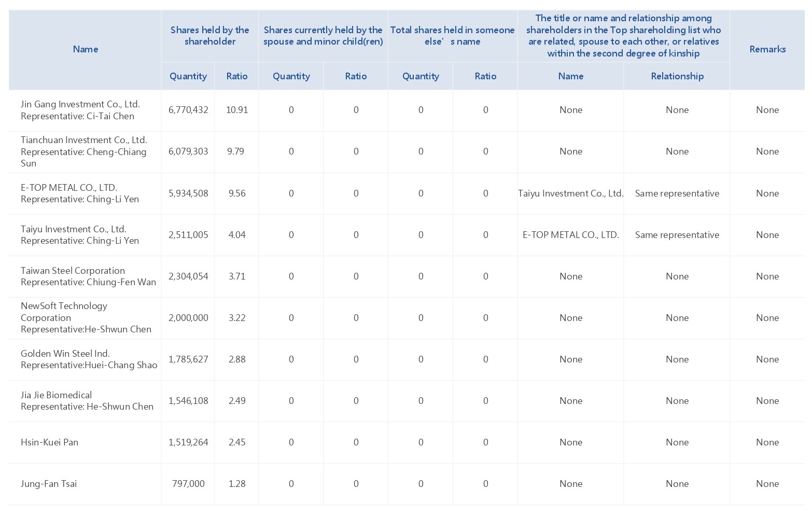Select the 10.91 ratio value
Image resolution: width=812 pixels, height=517 pixels.
pos(236,110)
